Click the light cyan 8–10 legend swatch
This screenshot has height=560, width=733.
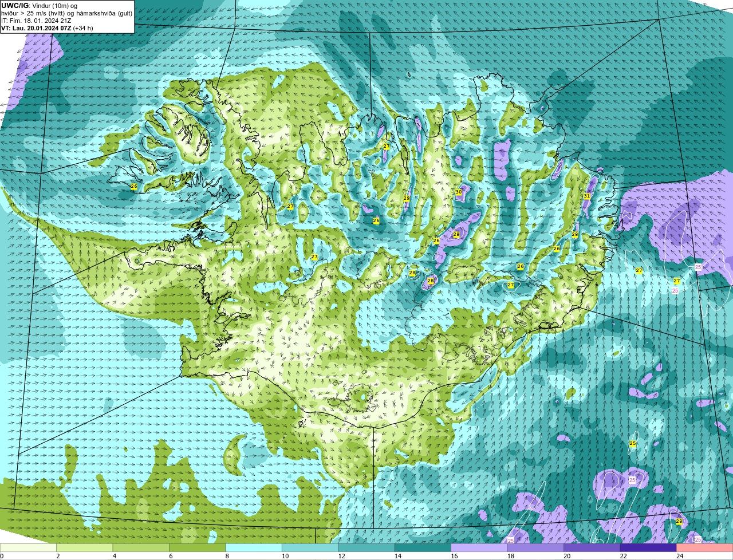click(x=254, y=547)
